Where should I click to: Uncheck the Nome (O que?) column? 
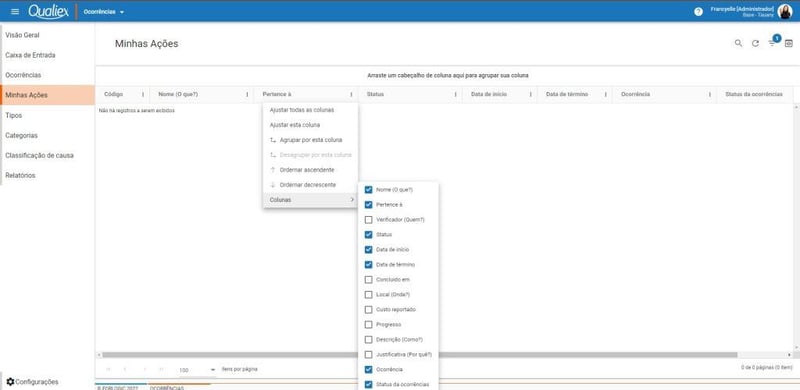(x=368, y=190)
